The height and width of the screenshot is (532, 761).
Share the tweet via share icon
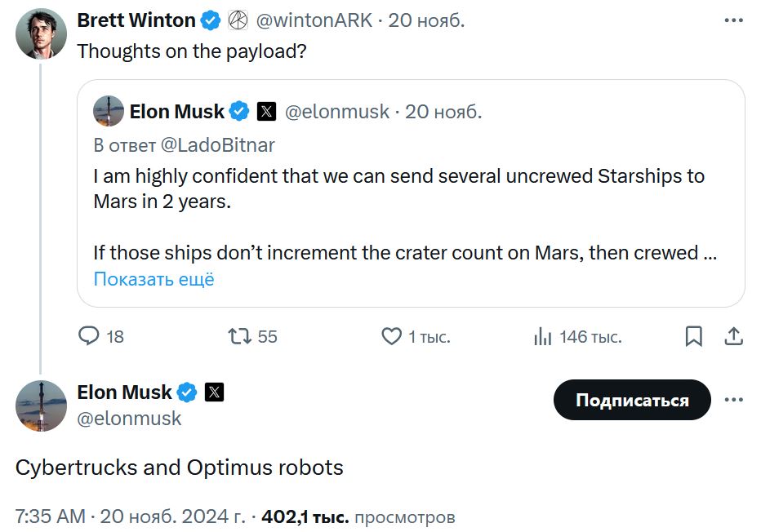(x=733, y=336)
